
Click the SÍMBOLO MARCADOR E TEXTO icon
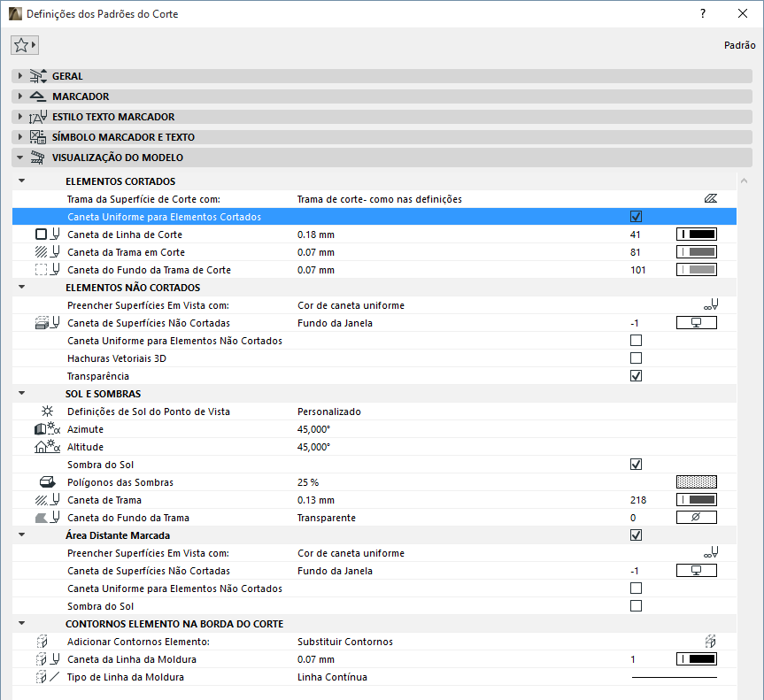[38, 137]
